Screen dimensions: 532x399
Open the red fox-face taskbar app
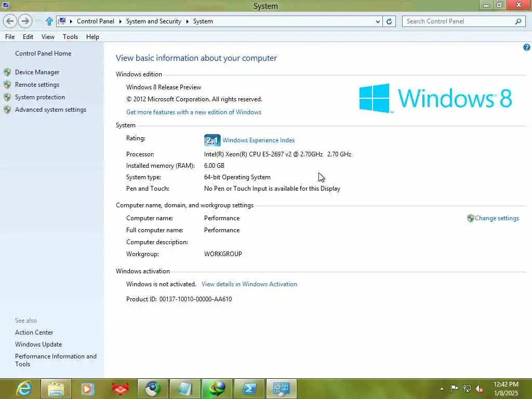(120, 389)
